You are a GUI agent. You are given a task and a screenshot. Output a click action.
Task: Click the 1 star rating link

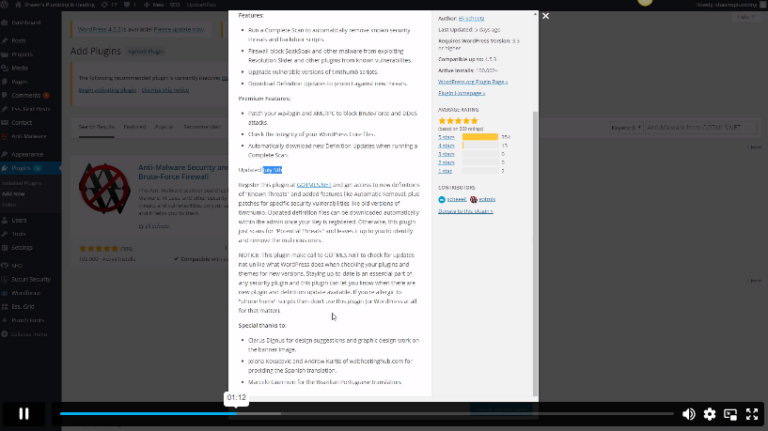[x=445, y=171]
